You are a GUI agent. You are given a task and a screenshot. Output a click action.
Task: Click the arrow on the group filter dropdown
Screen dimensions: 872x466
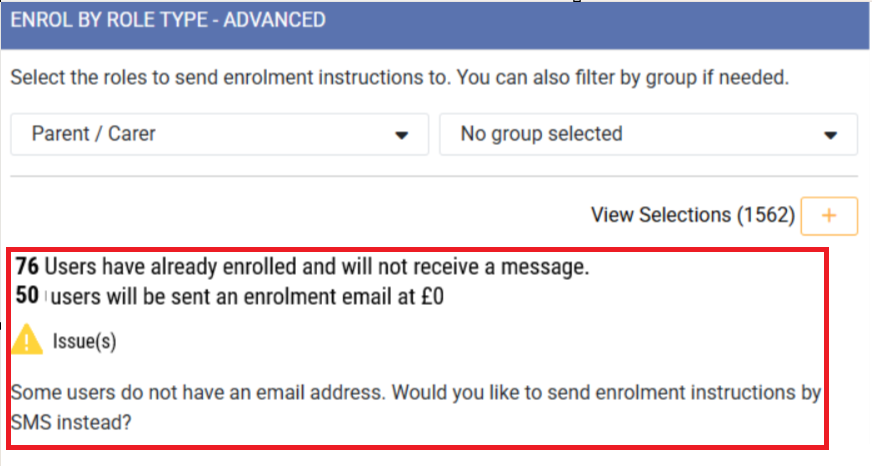tap(830, 135)
